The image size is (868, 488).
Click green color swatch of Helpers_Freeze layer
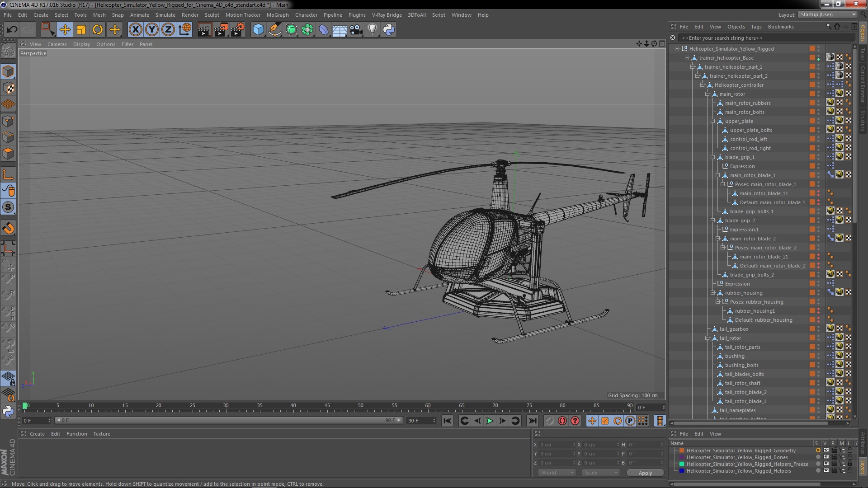pyautogui.click(x=682, y=464)
